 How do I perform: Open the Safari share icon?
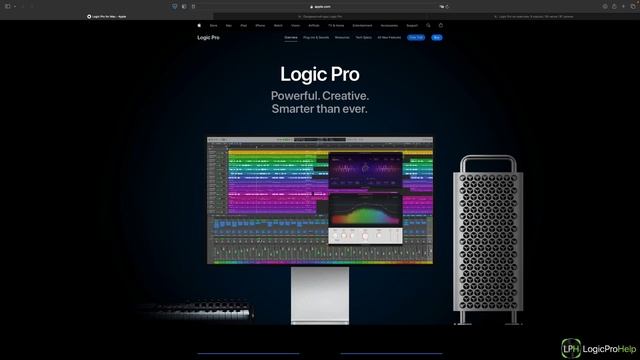click(x=614, y=7)
